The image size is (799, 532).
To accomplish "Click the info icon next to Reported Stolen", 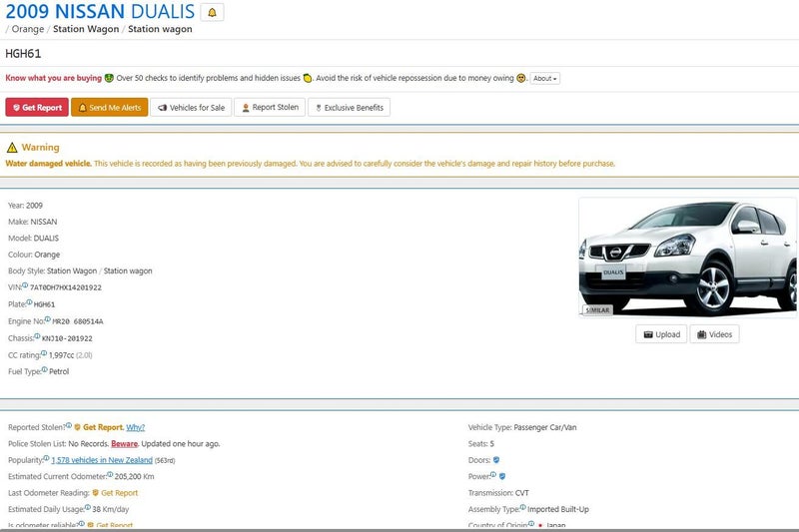I will click(69, 426).
